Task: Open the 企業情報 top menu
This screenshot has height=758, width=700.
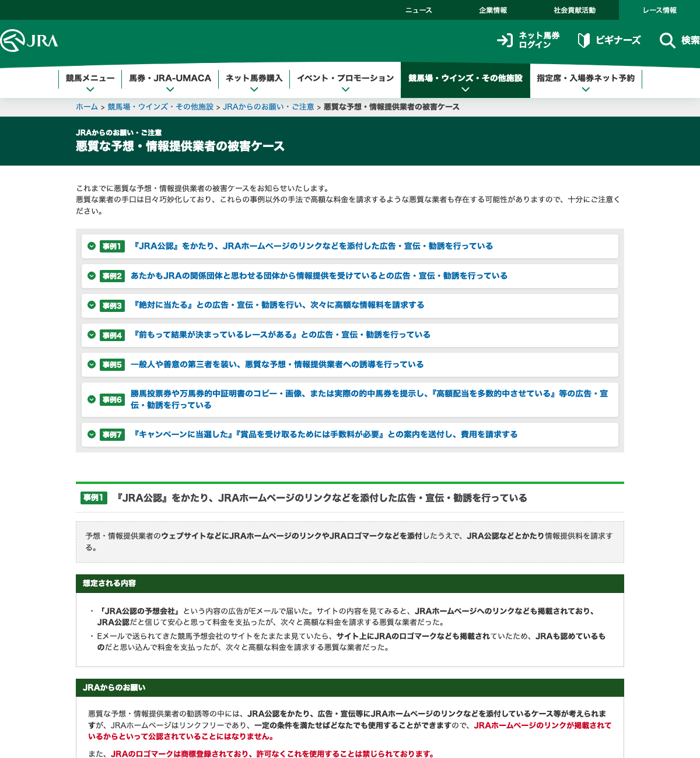Action: 493,10
